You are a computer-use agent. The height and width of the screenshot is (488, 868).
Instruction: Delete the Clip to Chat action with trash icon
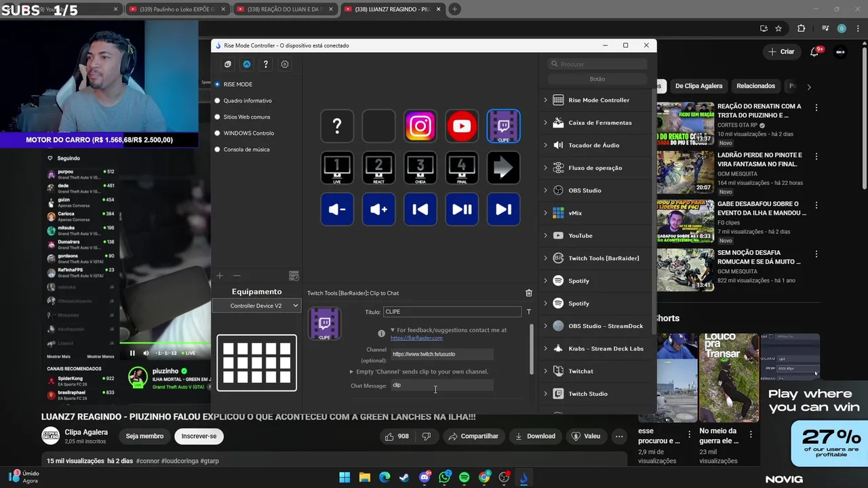pos(529,293)
